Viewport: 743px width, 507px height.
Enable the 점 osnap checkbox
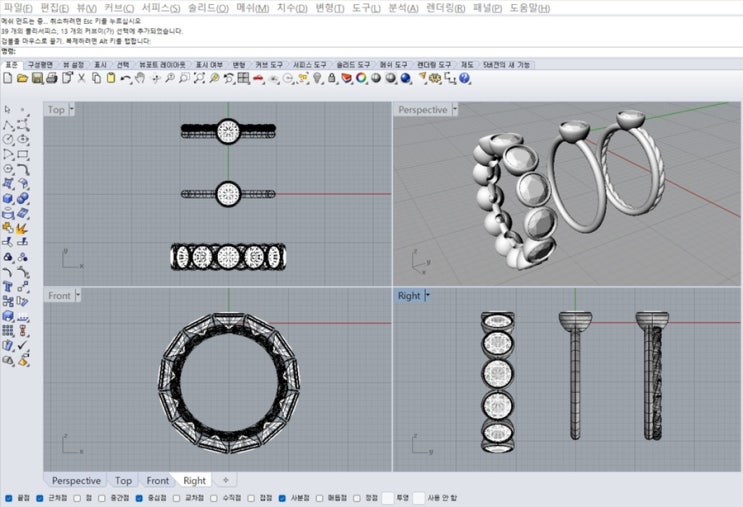tap(77, 498)
